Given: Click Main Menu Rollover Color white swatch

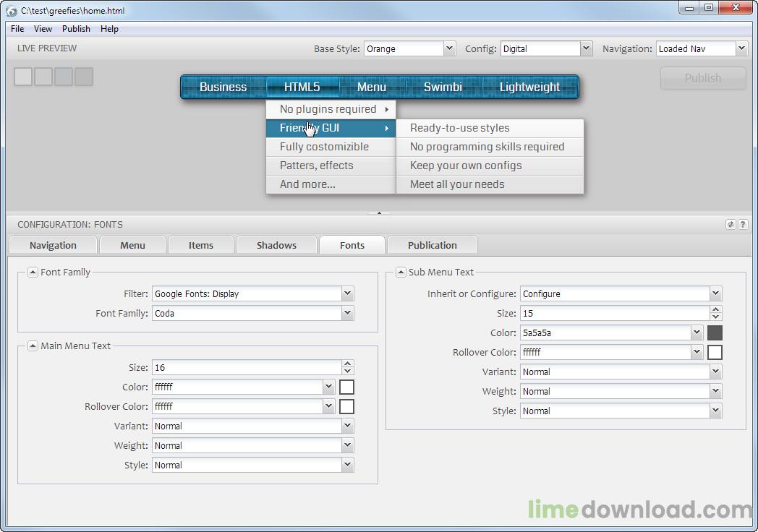Looking at the screenshot, I should (346, 407).
